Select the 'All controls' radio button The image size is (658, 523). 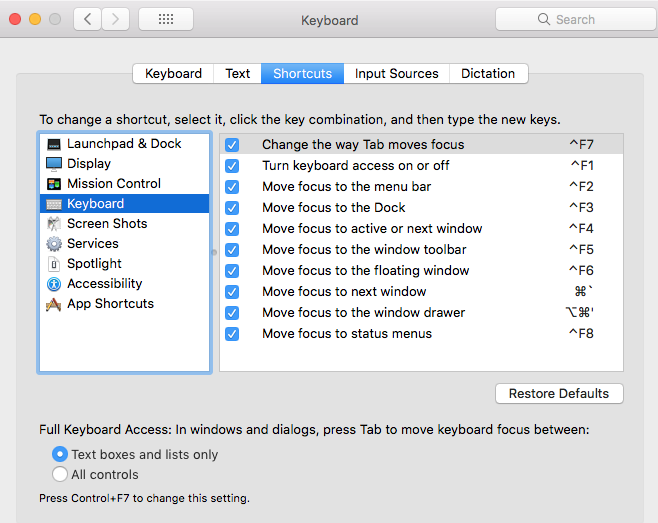coord(60,475)
